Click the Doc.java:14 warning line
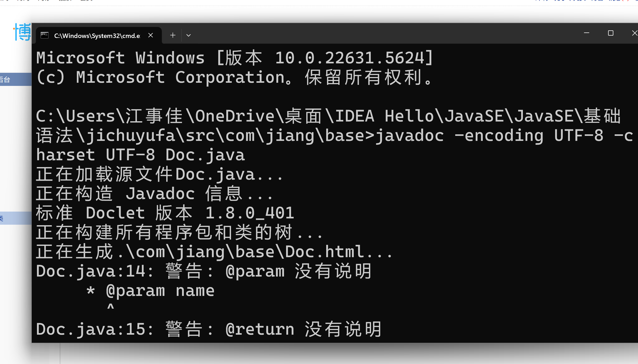 point(204,271)
